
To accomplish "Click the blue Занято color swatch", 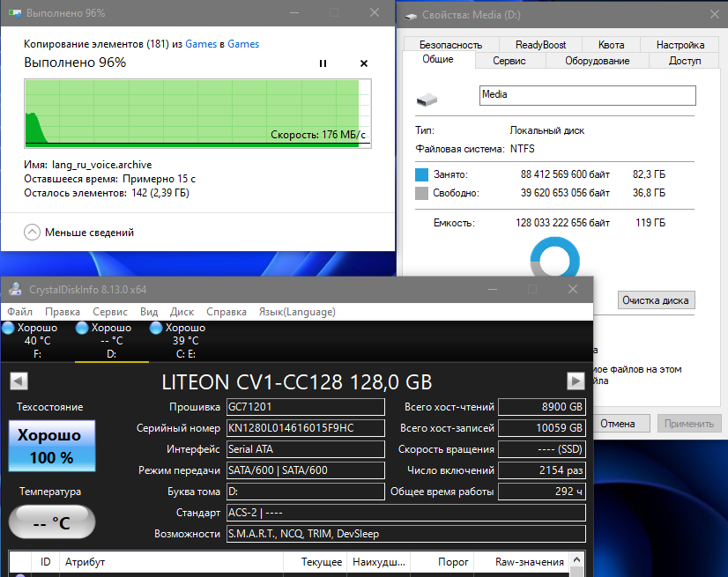I will [421, 174].
